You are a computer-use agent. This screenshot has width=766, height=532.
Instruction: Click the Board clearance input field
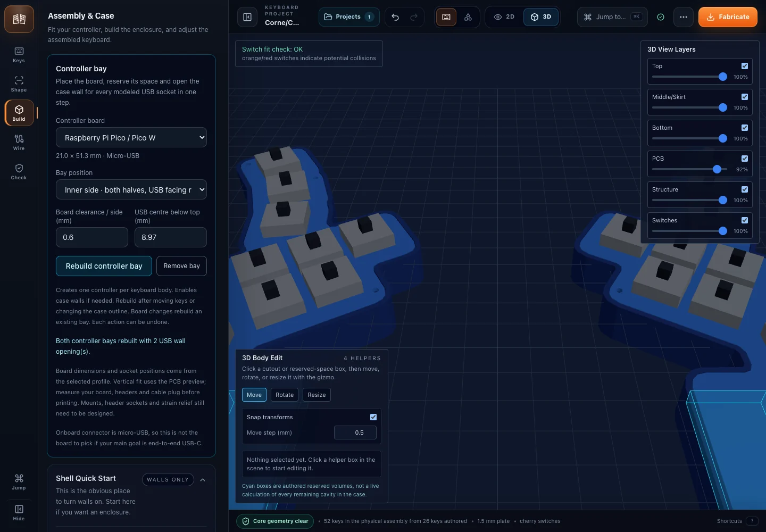point(92,237)
